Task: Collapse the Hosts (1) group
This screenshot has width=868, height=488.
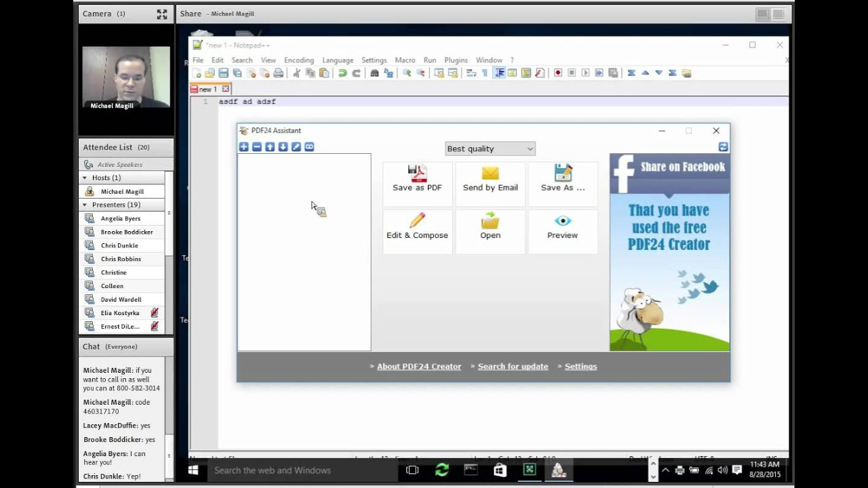Action: point(85,178)
